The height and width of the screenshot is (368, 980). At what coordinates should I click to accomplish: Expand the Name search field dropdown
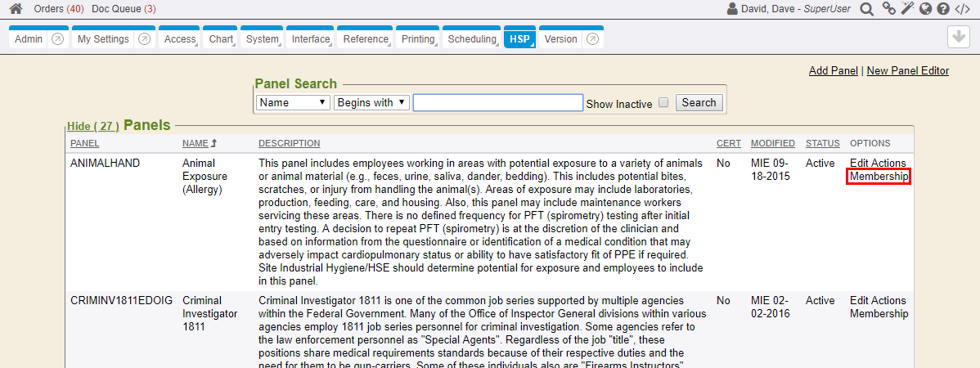(x=293, y=103)
